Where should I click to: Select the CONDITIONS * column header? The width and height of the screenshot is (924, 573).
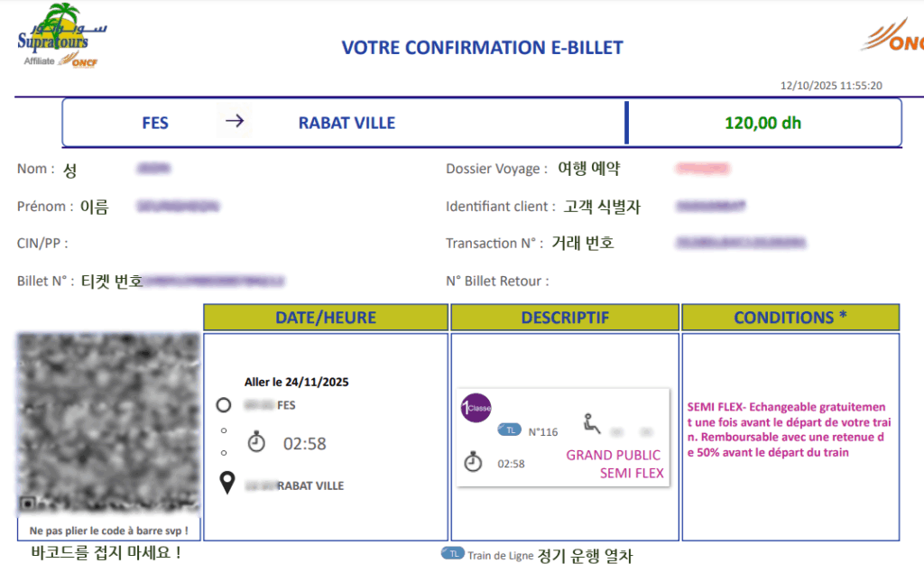(x=790, y=318)
